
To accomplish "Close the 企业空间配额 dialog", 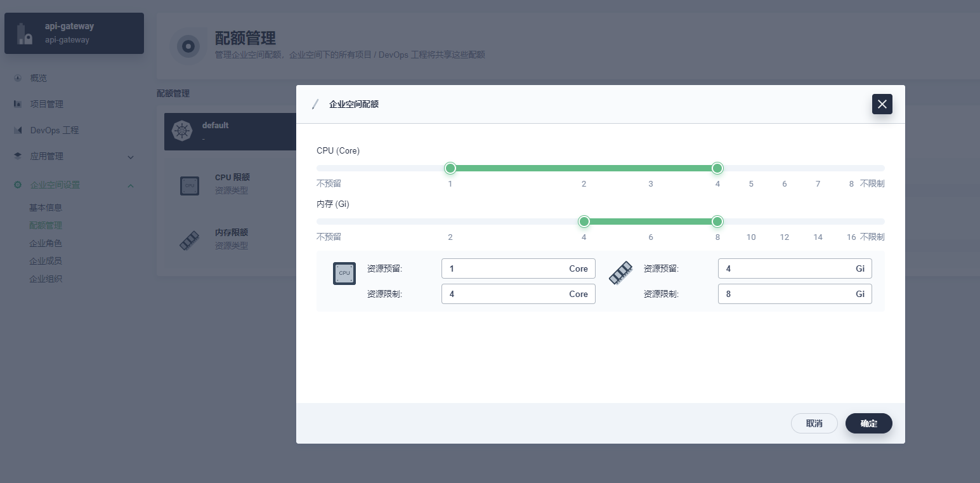I will [x=882, y=104].
